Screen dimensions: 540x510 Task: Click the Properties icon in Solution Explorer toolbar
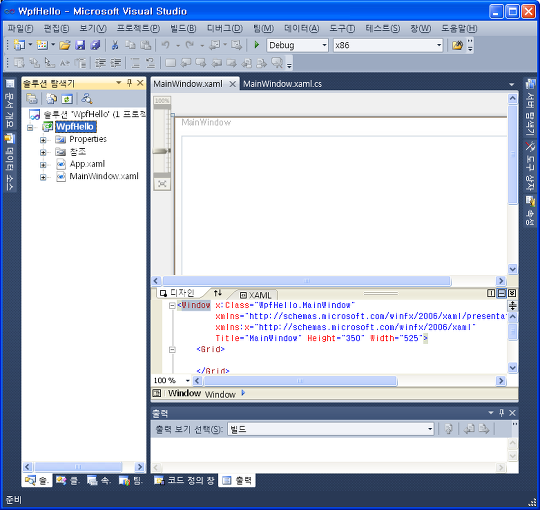(x=32, y=99)
